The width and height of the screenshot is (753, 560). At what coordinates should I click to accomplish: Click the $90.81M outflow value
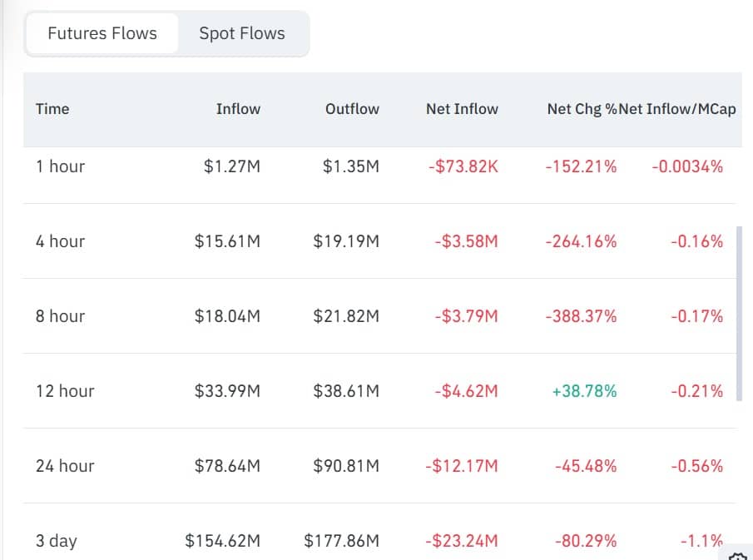point(346,466)
